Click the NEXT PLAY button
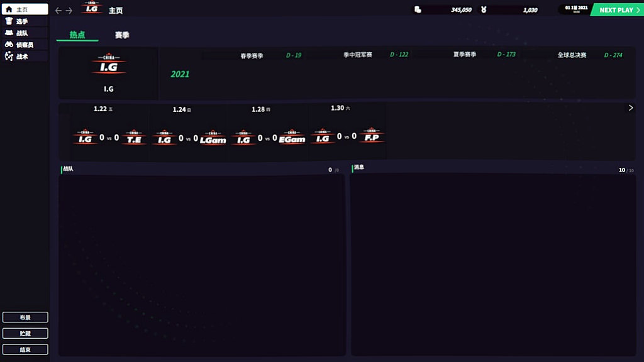The height and width of the screenshot is (362, 644). pos(618,10)
